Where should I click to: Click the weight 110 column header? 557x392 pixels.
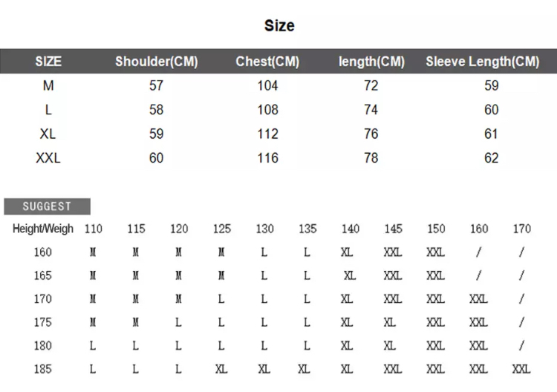[x=94, y=229]
